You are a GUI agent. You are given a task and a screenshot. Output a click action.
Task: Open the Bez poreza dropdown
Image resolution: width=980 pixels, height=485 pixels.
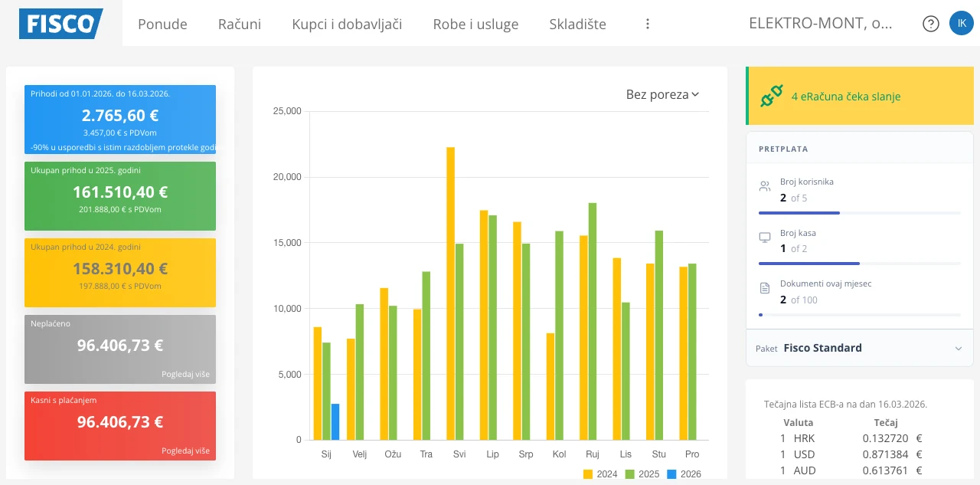point(661,94)
